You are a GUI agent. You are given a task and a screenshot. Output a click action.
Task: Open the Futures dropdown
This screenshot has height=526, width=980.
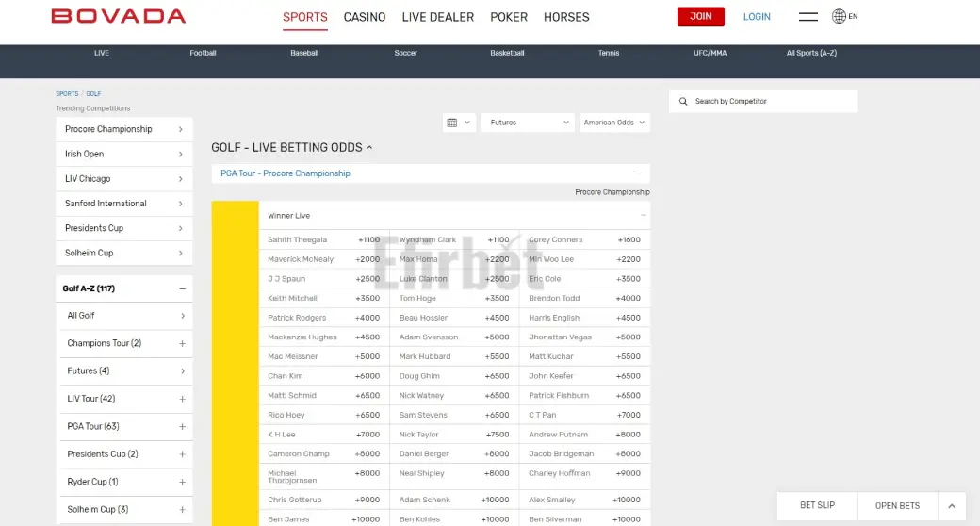528,123
